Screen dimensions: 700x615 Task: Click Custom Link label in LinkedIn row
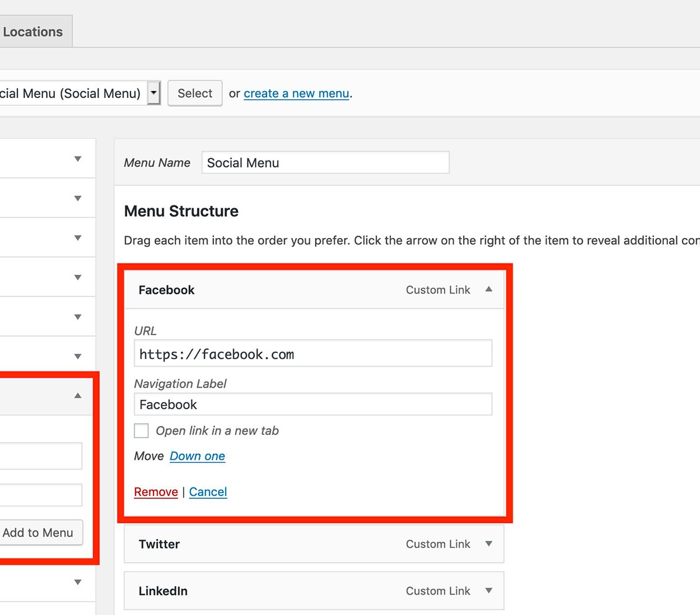pos(438,591)
